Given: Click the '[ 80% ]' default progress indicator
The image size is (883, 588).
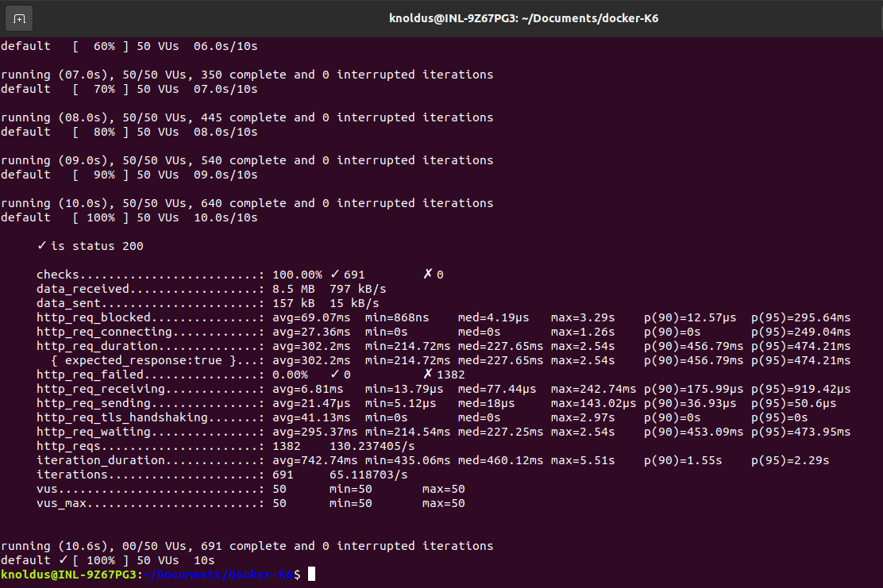Looking at the screenshot, I should pyautogui.click(x=101, y=132).
